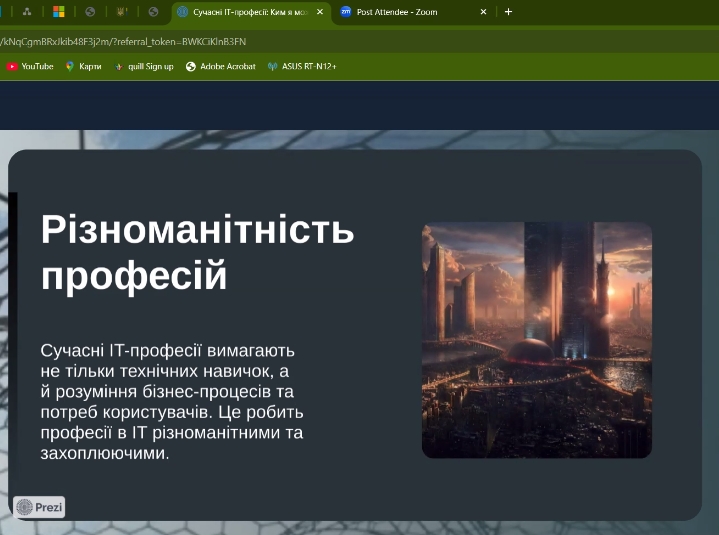Click the Prezi logo badge
719x535 pixels.
(x=39, y=507)
